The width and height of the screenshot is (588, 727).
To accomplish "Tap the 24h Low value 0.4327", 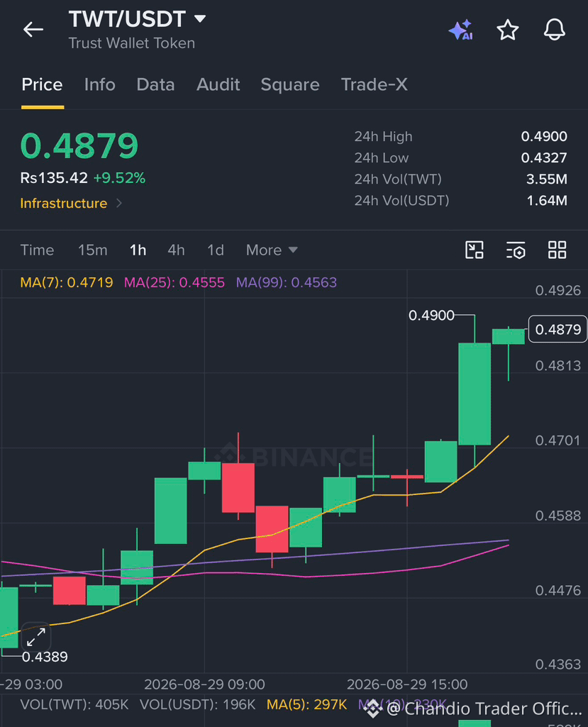I will [544, 158].
